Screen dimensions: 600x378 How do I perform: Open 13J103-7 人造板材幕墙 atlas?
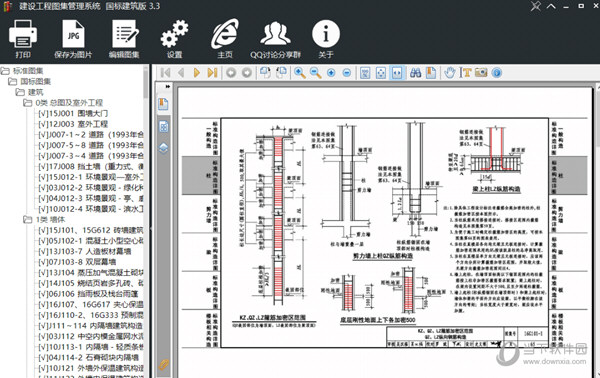(85, 251)
